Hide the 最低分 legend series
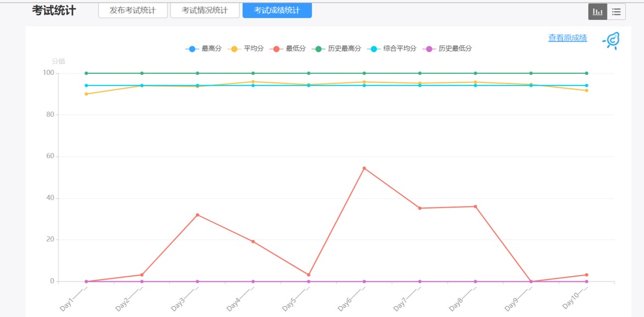 click(x=288, y=48)
